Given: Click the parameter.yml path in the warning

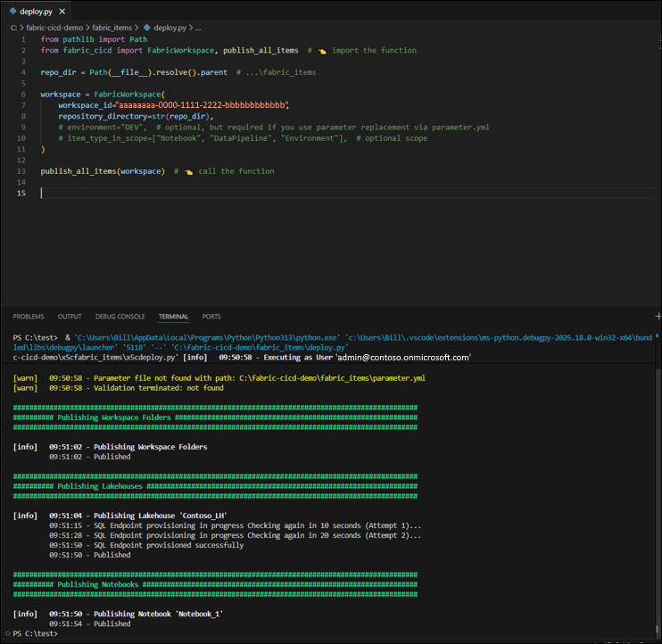Looking at the screenshot, I should point(332,378).
